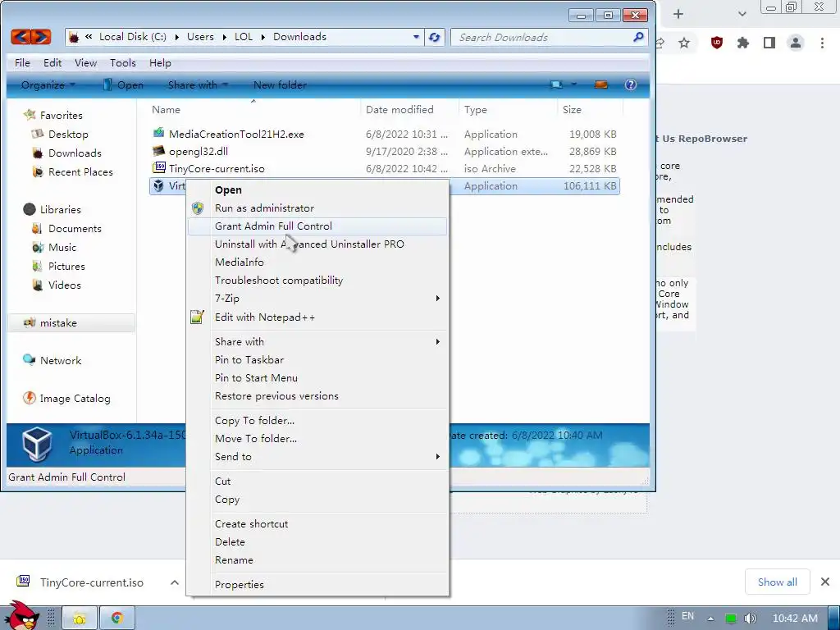Image resolution: width=840 pixels, height=630 pixels.
Task: Expand Chrome download item chevron for TinyCore-current.iso
Action: [x=175, y=582]
